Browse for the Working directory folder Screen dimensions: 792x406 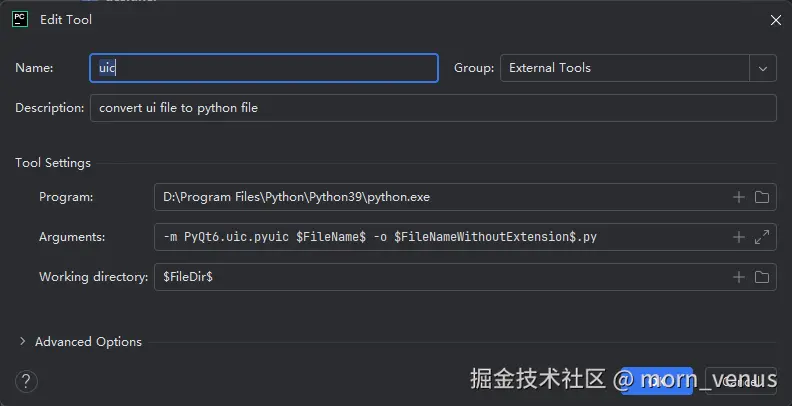point(761,277)
